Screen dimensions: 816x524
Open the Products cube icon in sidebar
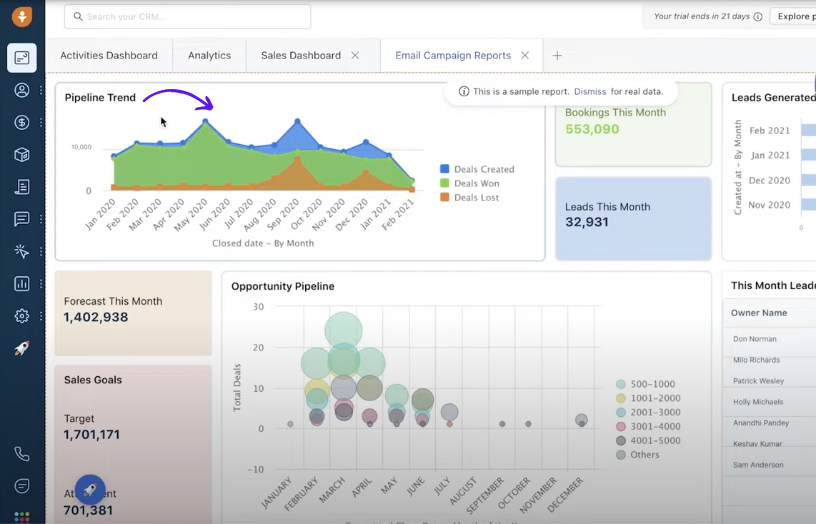tap(22, 155)
